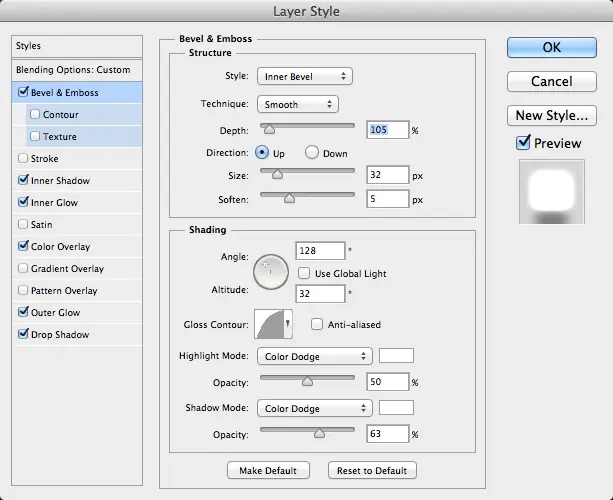Enable Anti-aliased gloss contour checkbox

pos(317,324)
